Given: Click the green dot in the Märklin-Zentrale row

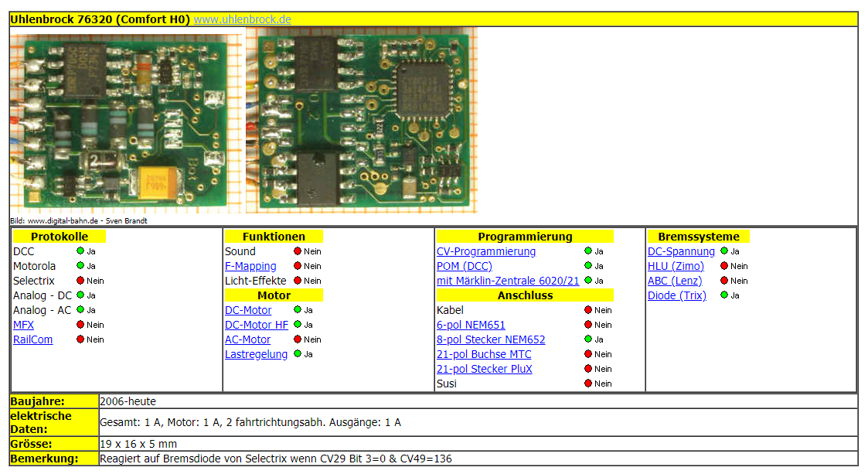Looking at the screenshot, I should coord(588,280).
